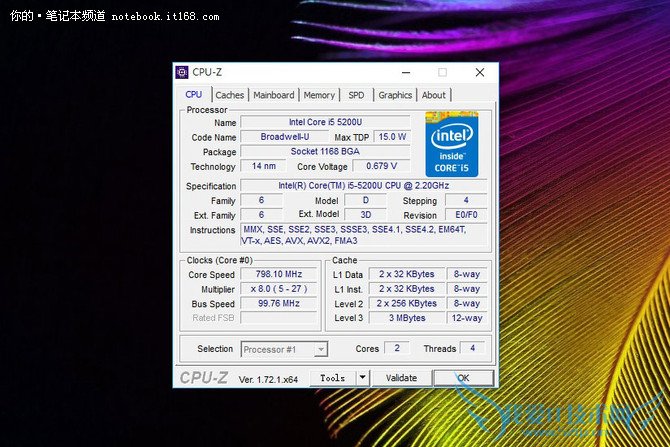Click the Technology value 14 nm
The width and height of the screenshot is (670, 447).
[263, 166]
